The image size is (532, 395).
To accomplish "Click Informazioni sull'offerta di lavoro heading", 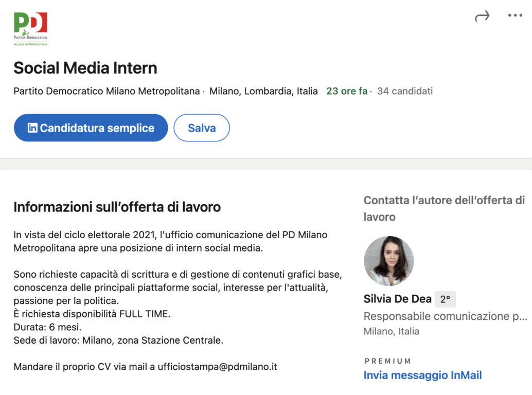I will point(117,207).
